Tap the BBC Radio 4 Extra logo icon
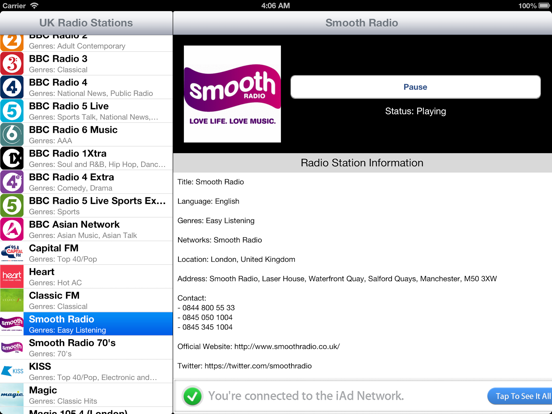This screenshot has width=552, height=414. click(x=12, y=182)
